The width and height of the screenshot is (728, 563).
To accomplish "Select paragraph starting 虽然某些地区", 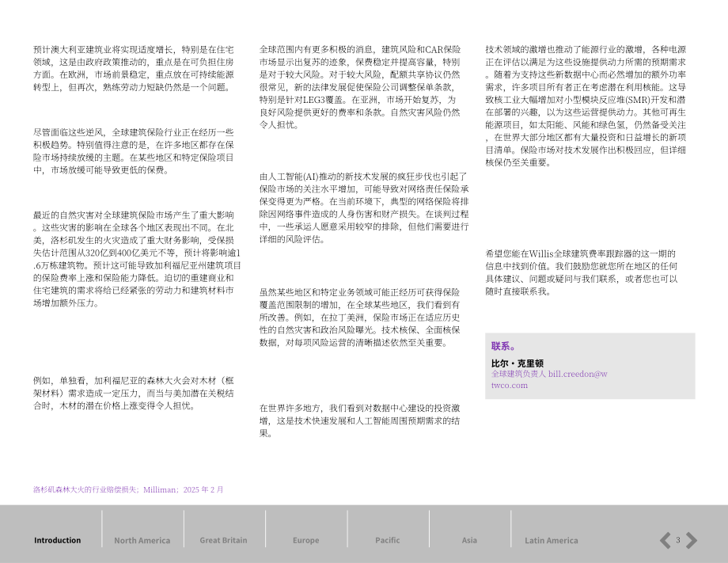I will click(360, 318).
